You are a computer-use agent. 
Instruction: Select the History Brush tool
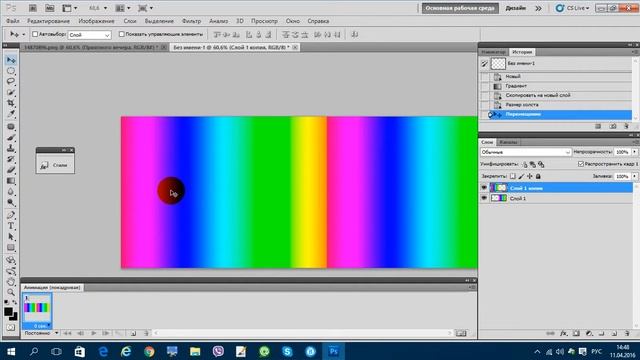pyautogui.click(x=11, y=159)
